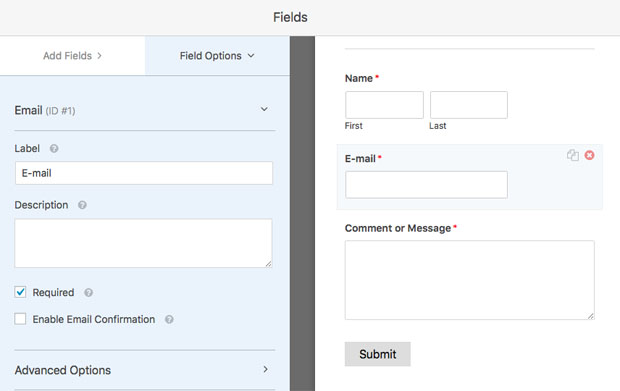
Task: Click the Field Options dropdown arrow
Action: pyautogui.click(x=251, y=56)
